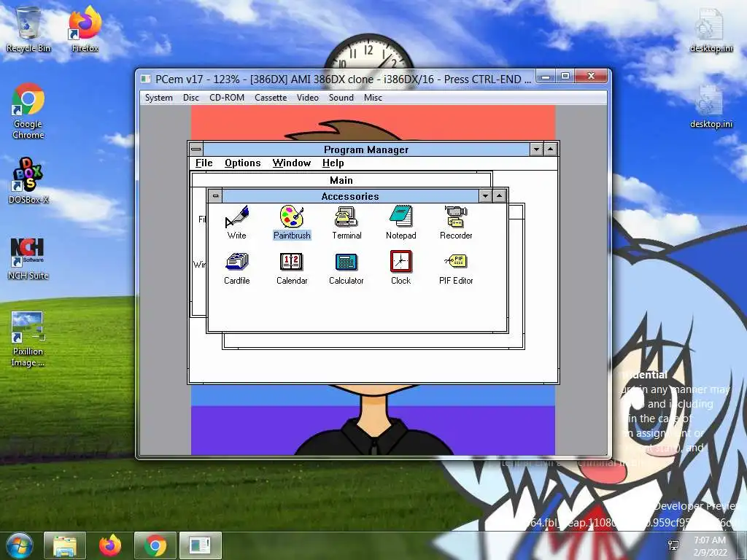747x560 pixels.
Task: Open Program Manager Options menu
Action: coord(242,163)
